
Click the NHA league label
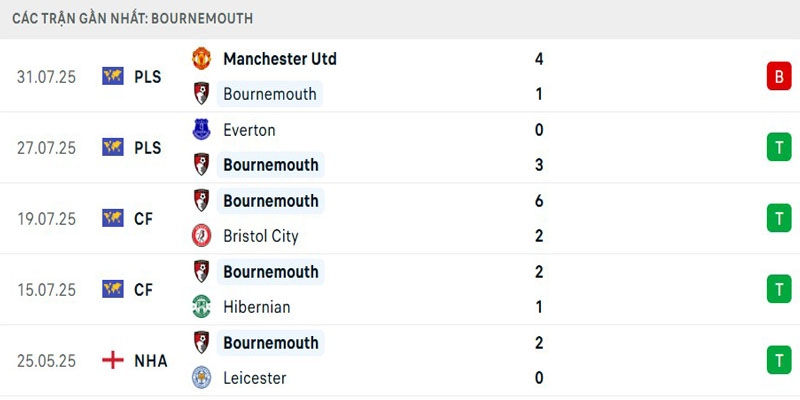(151, 360)
